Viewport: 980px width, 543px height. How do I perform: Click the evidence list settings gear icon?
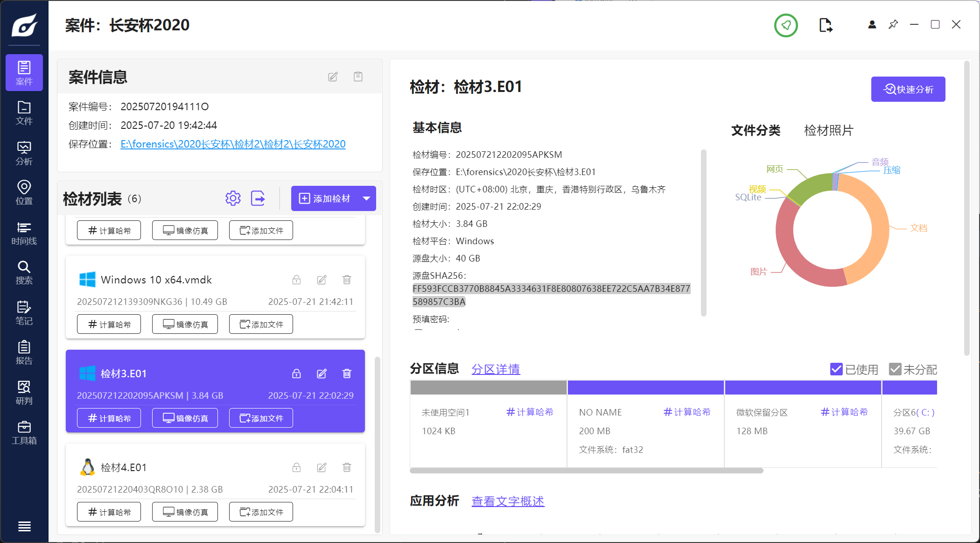click(233, 198)
